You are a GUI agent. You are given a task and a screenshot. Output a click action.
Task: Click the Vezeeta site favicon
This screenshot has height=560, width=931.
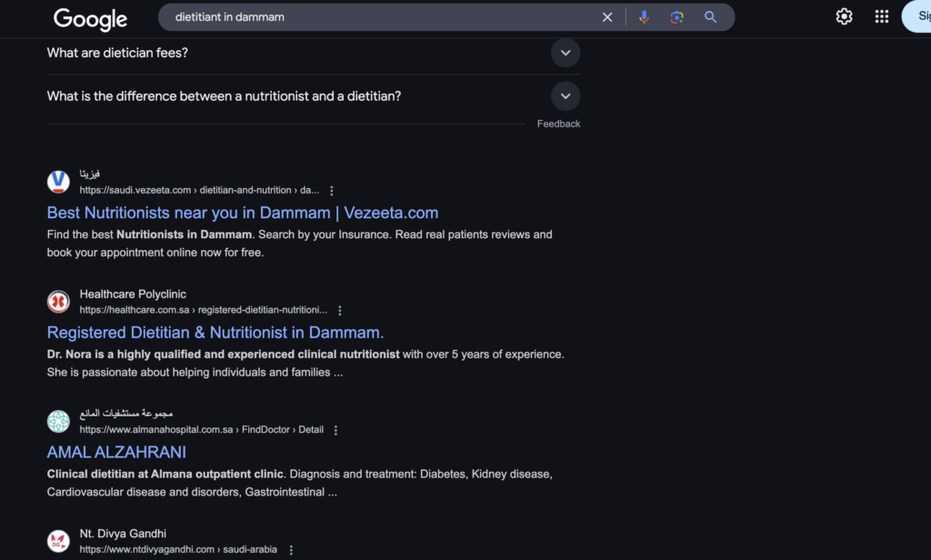point(58,182)
